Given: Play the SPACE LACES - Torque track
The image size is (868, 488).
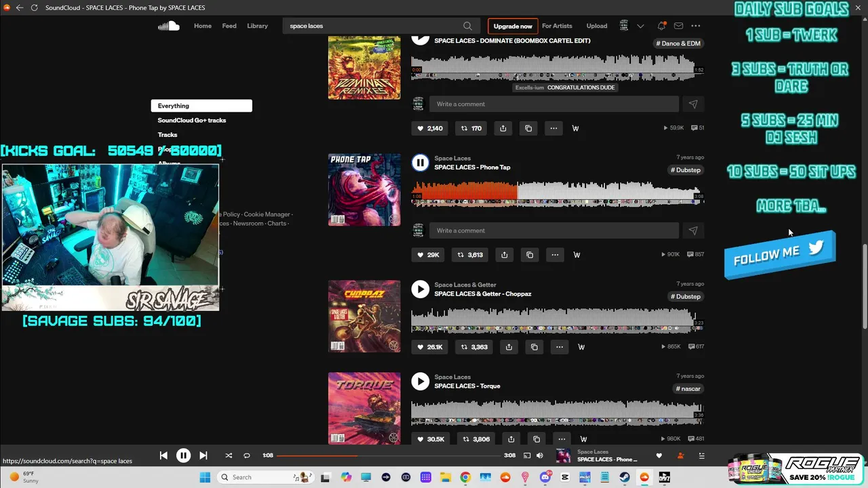Looking at the screenshot, I should point(420,382).
